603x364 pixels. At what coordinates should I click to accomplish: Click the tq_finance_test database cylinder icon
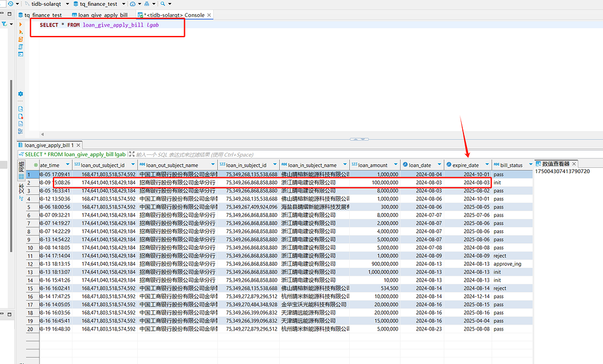coord(75,4)
